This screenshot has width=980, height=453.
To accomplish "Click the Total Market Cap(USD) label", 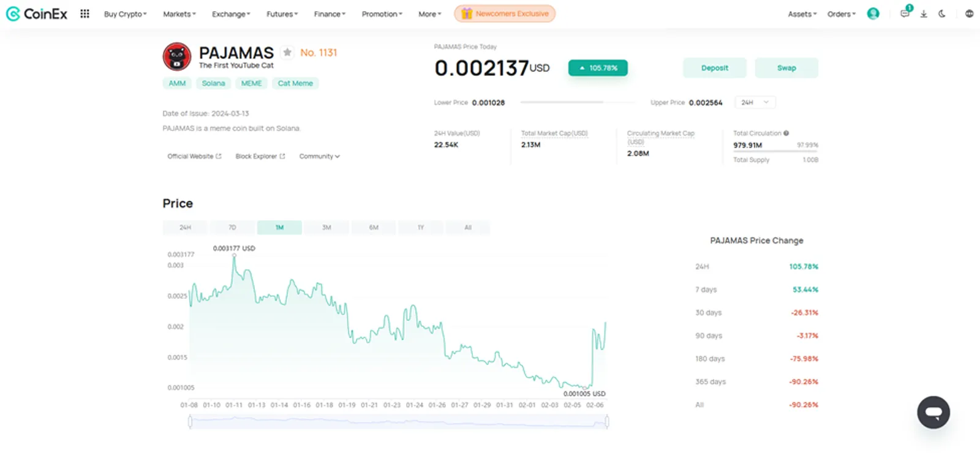I will tap(554, 133).
